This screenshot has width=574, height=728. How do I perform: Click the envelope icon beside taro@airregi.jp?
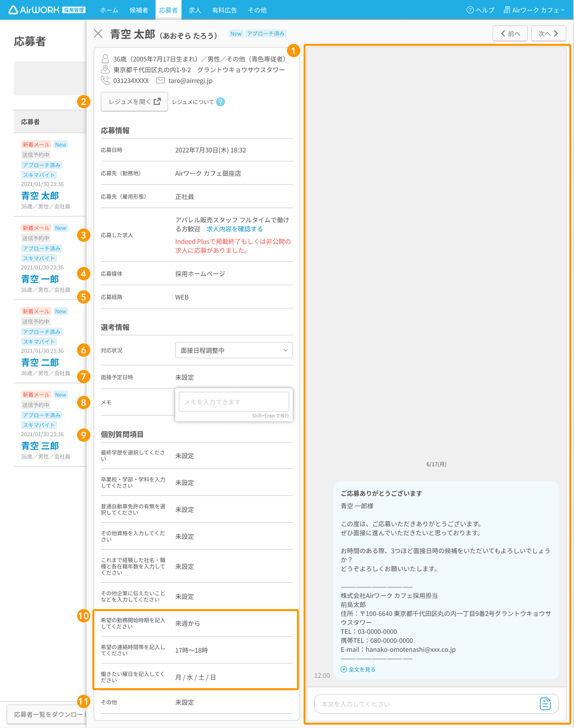(x=160, y=80)
